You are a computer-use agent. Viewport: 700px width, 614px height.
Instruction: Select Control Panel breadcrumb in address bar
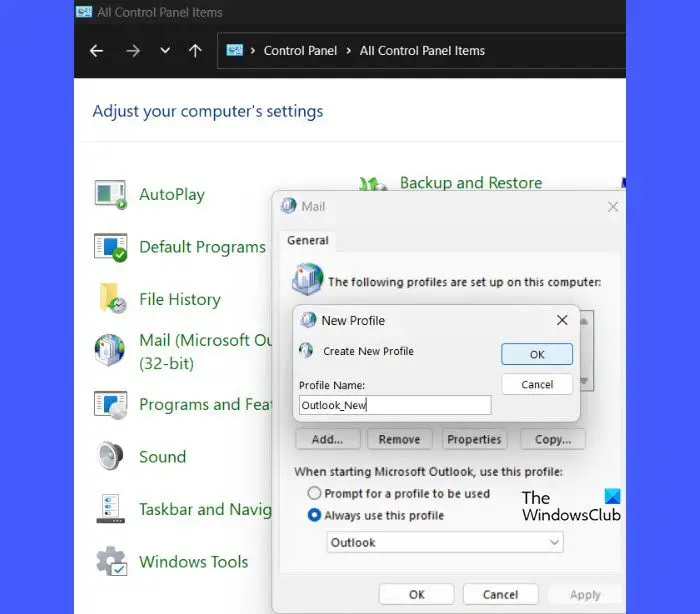(300, 50)
